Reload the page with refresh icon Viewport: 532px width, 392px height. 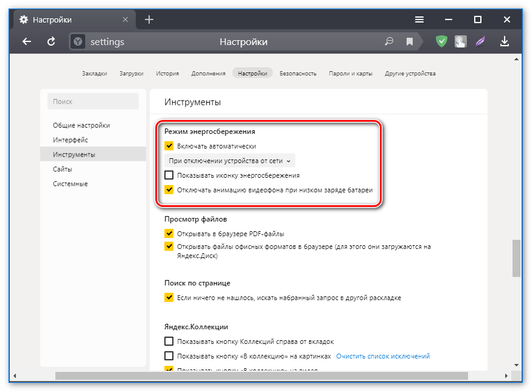click(52, 42)
